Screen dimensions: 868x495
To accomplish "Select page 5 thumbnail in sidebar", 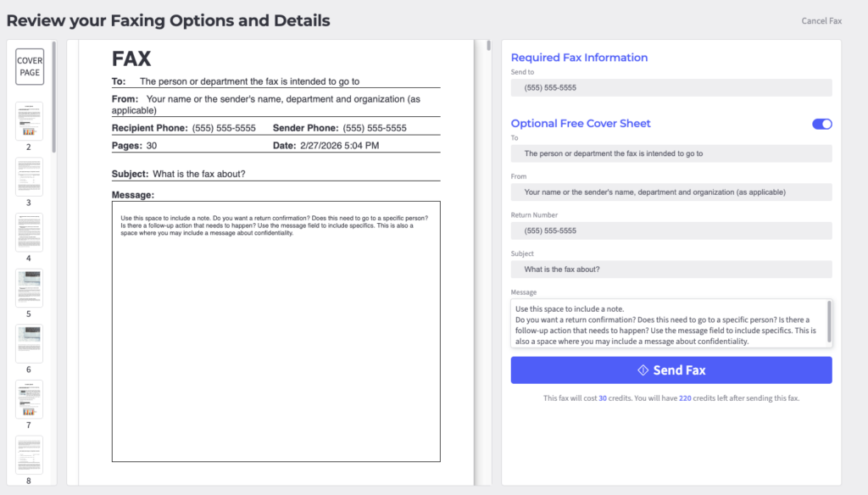I will pyautogui.click(x=29, y=286).
